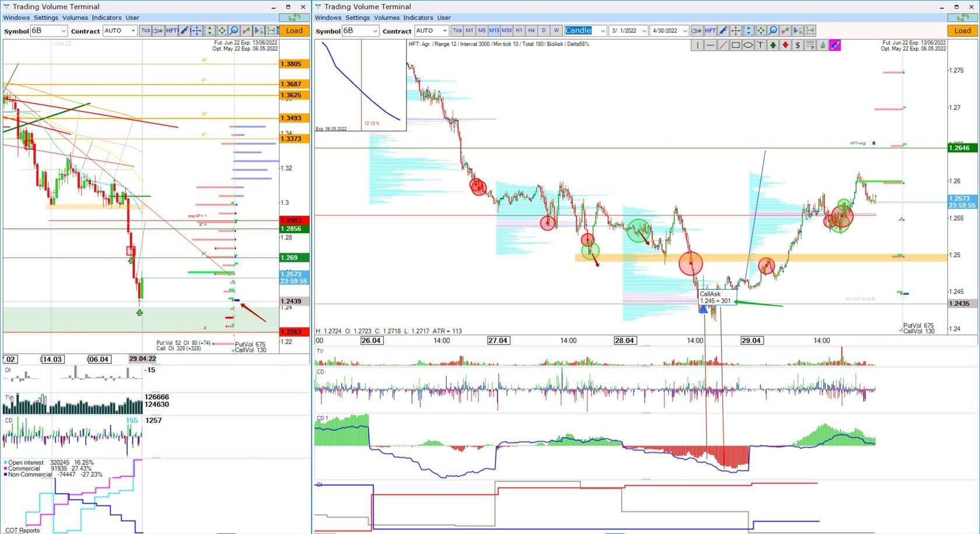Click the orange Load button in right window
This screenshot has width=980, height=534.
pos(963,31)
